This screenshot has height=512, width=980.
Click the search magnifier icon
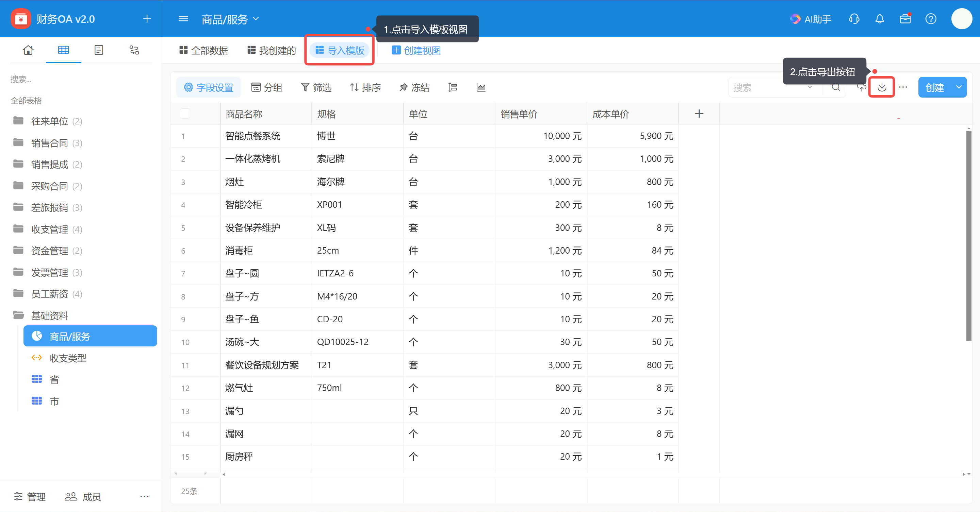836,87
